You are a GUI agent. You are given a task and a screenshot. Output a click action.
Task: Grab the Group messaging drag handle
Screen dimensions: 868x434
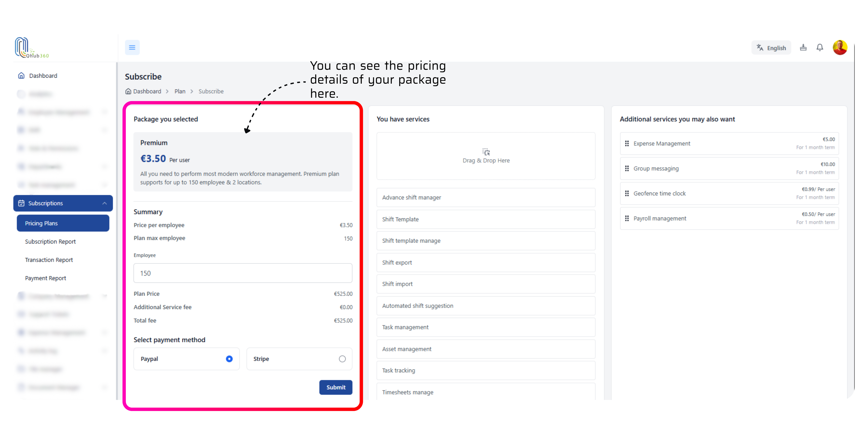(x=627, y=168)
